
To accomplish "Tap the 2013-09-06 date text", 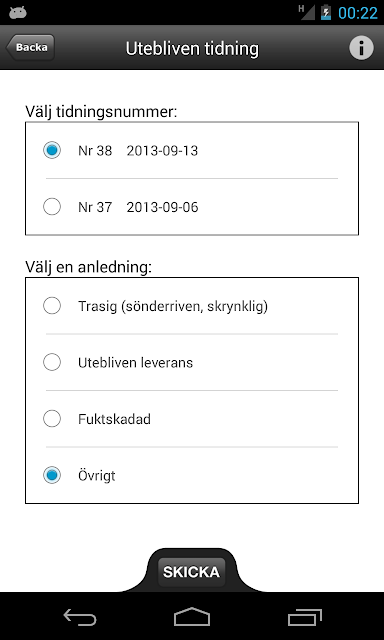I will 162,207.
